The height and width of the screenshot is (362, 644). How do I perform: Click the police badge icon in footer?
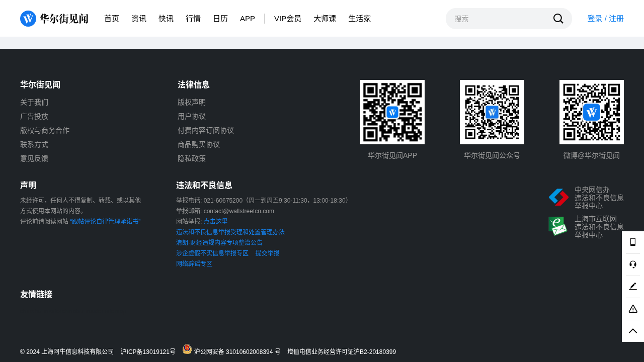(187, 349)
